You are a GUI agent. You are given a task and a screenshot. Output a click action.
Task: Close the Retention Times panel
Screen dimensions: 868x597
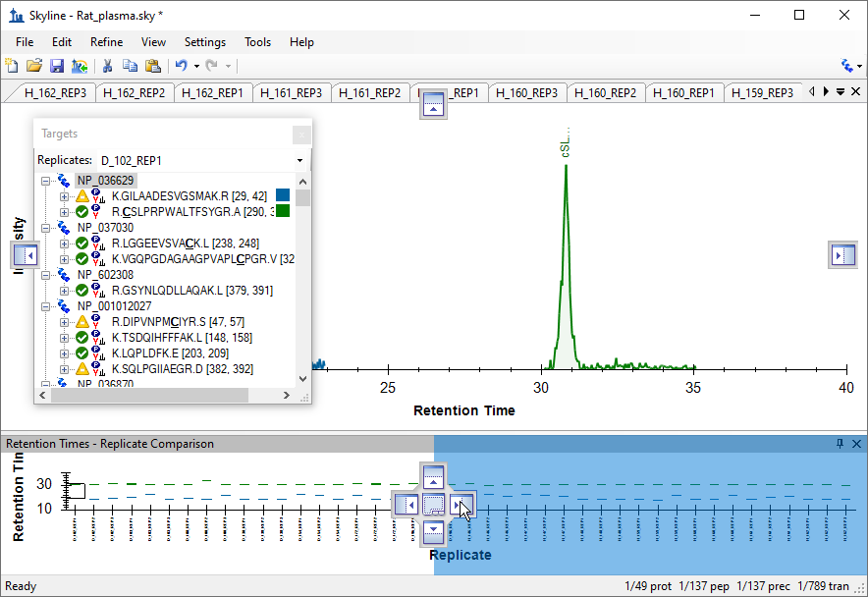point(856,444)
